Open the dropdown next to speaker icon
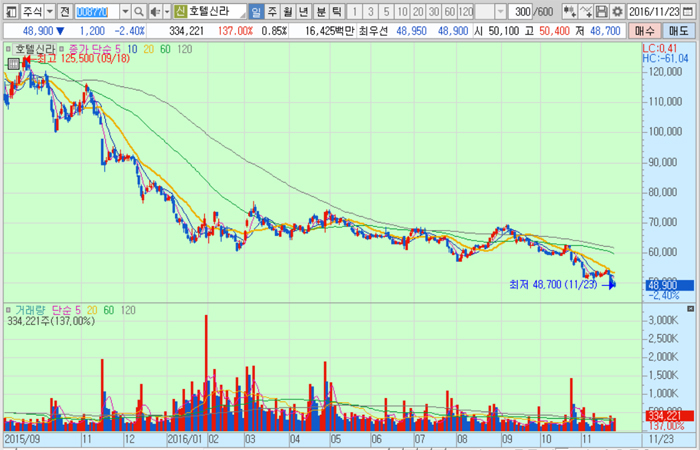Image resolution: width=700 pixels, height=450 pixels. (167, 12)
